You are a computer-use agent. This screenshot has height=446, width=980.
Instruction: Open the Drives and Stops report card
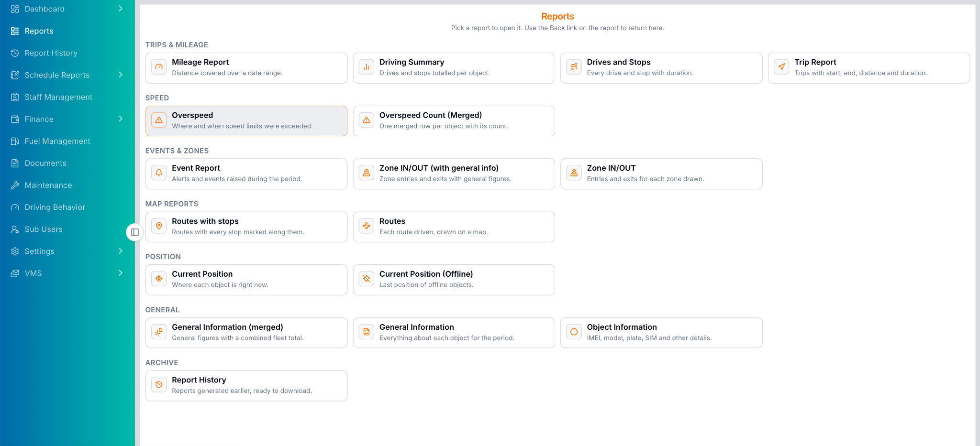661,68
